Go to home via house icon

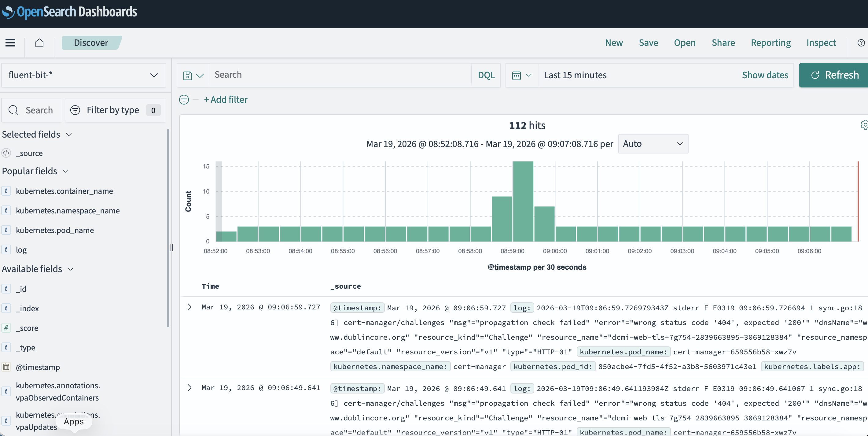click(x=39, y=43)
